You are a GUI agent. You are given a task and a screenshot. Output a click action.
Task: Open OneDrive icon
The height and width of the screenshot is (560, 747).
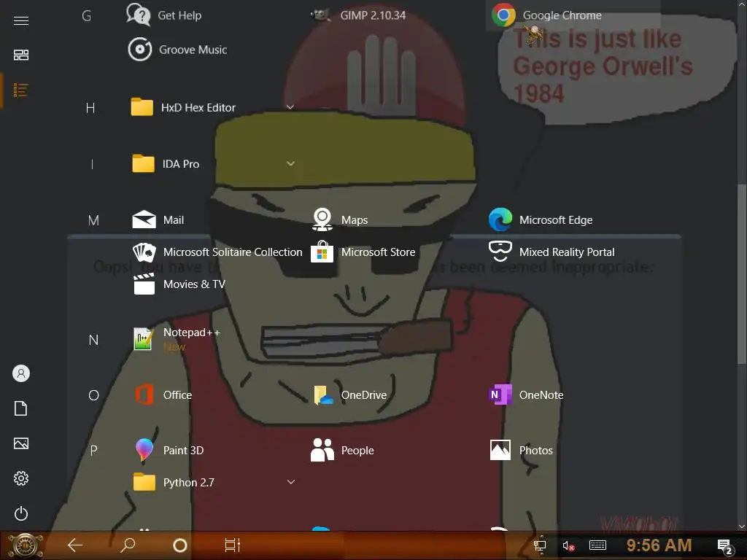click(323, 395)
